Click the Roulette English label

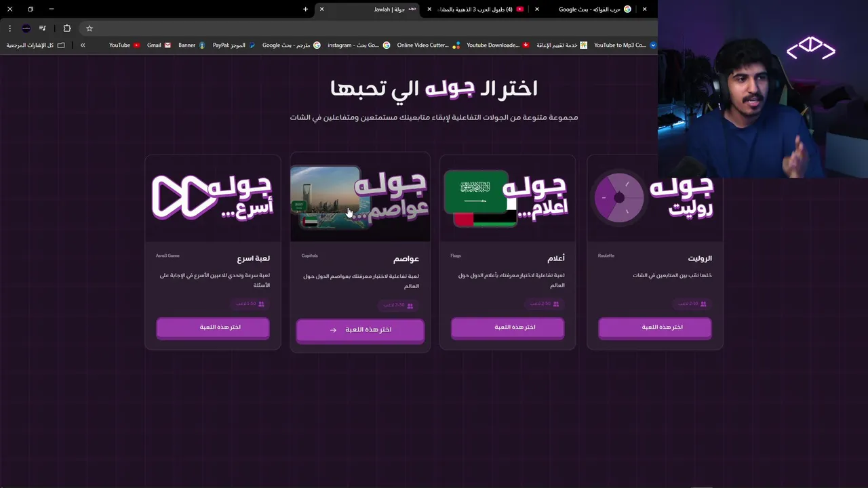pyautogui.click(x=606, y=256)
